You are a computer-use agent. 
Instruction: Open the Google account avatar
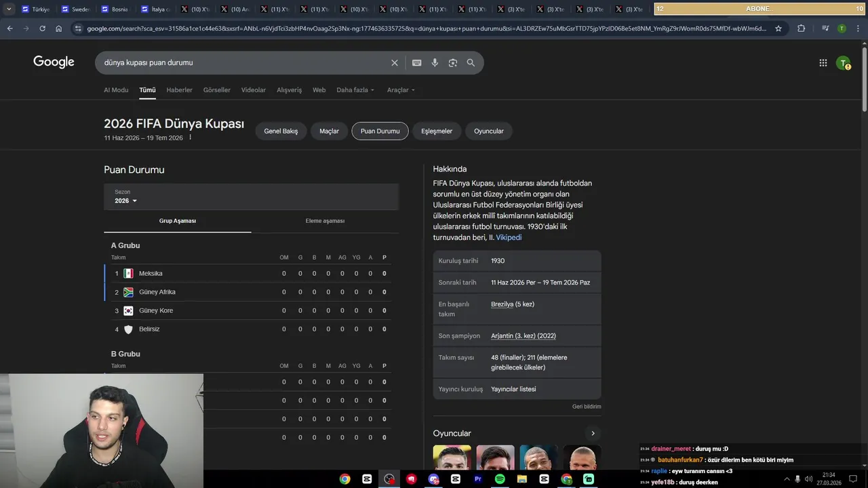(844, 63)
